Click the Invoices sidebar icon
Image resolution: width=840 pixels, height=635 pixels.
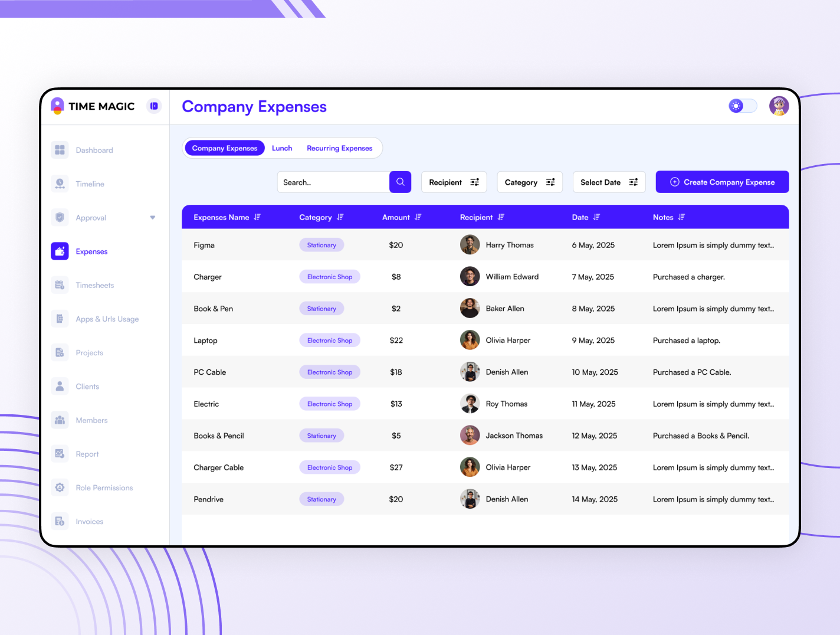pyautogui.click(x=60, y=521)
